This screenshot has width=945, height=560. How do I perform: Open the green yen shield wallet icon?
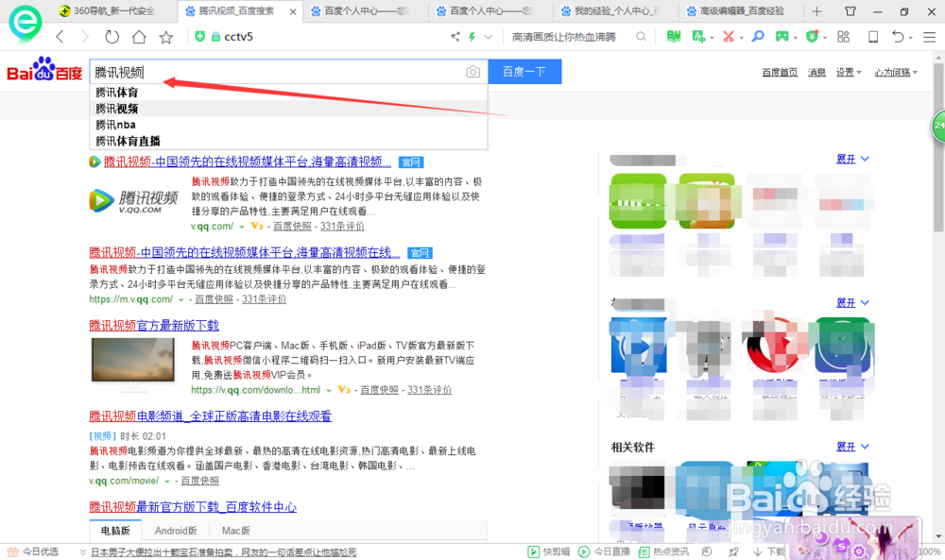pyautogui.click(x=812, y=37)
